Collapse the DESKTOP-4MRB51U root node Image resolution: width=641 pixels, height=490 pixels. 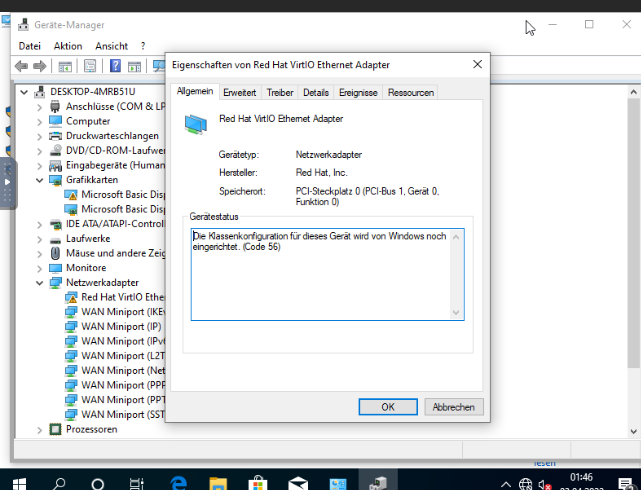tap(24, 92)
